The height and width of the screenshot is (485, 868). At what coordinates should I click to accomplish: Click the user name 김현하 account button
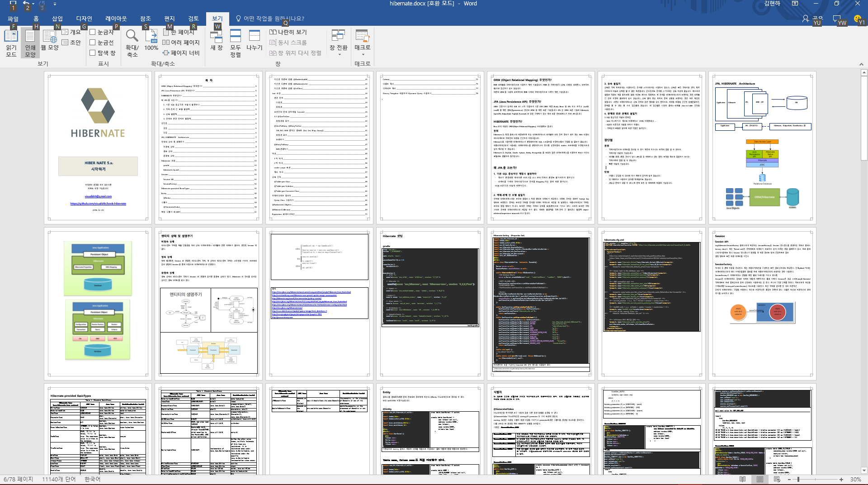pyautogui.click(x=772, y=4)
